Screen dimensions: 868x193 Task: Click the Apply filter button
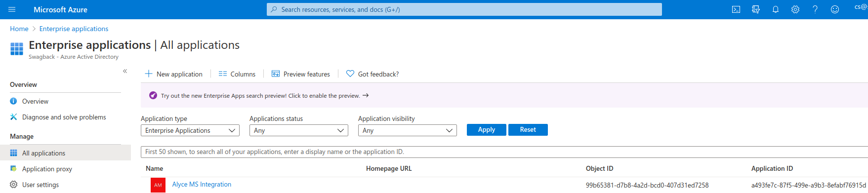point(487,130)
